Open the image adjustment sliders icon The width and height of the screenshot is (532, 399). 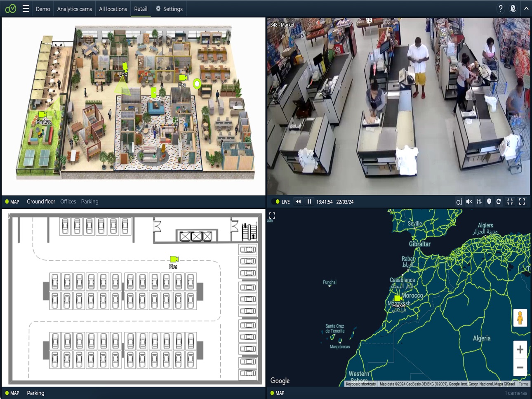pos(479,202)
